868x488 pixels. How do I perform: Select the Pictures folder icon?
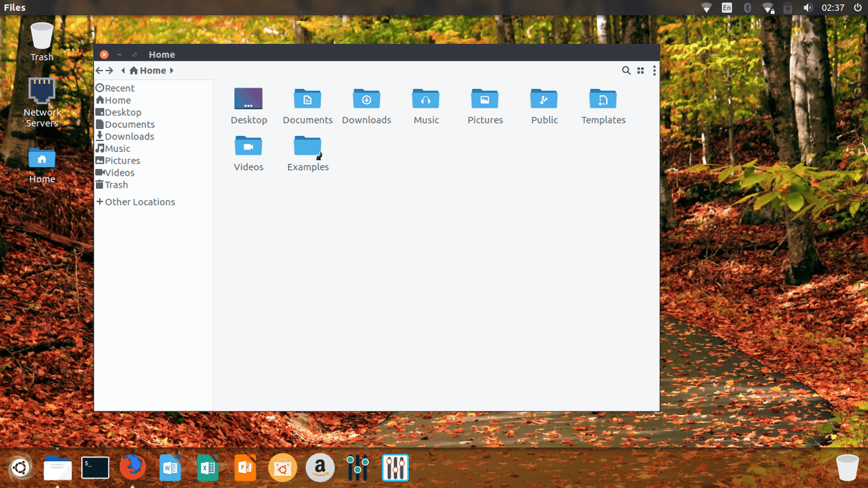click(485, 100)
